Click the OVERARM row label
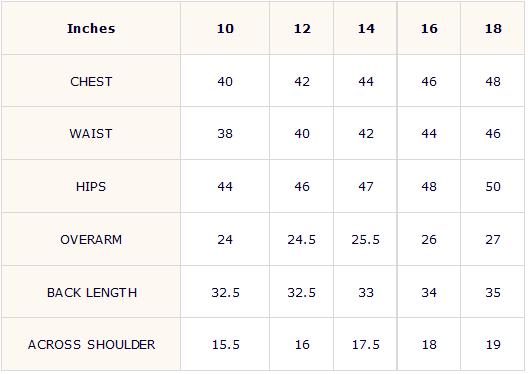 click(x=91, y=240)
